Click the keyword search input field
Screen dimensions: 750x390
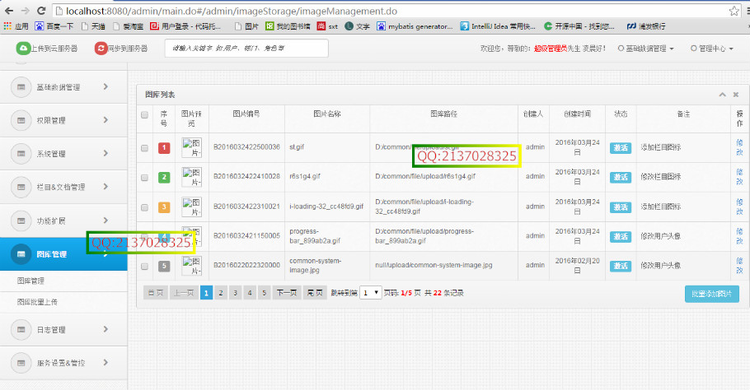pos(246,48)
